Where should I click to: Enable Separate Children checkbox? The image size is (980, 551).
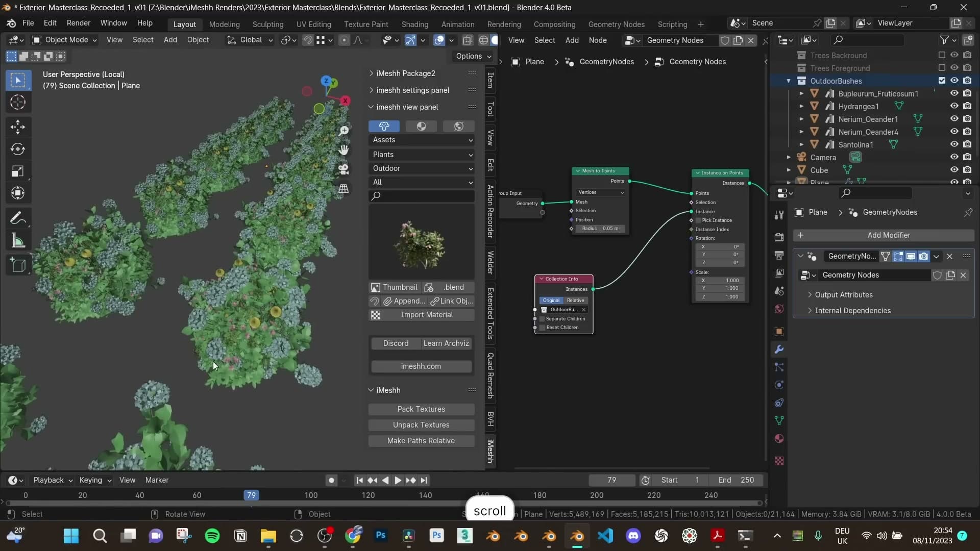pos(542,319)
